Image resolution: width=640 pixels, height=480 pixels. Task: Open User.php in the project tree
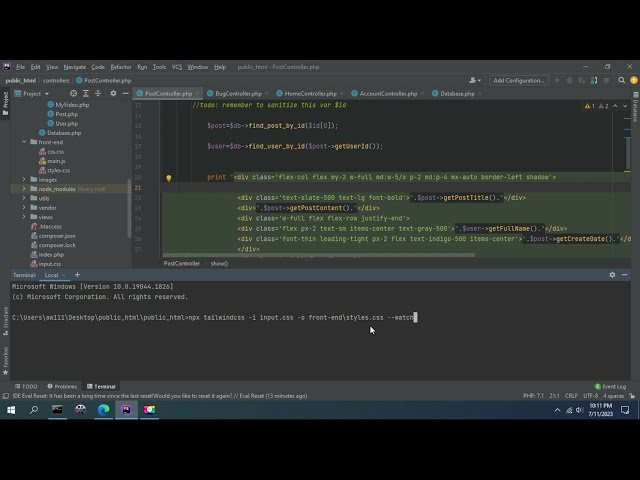tap(62, 124)
